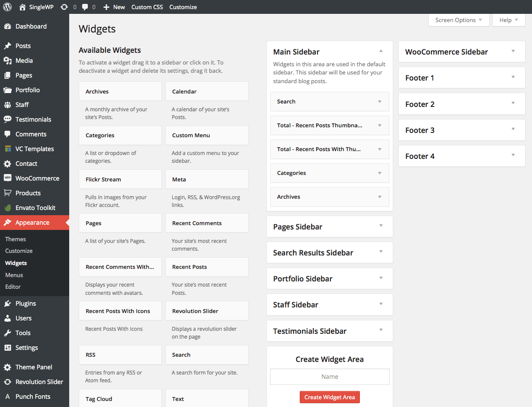Go to the Menus submenu item
The width and height of the screenshot is (532, 407).
tap(14, 275)
